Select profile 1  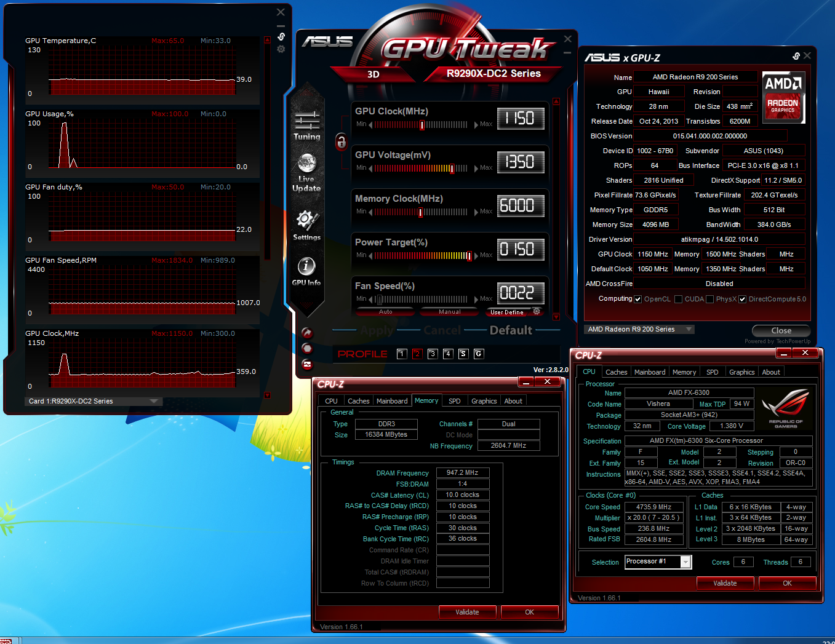pos(402,354)
